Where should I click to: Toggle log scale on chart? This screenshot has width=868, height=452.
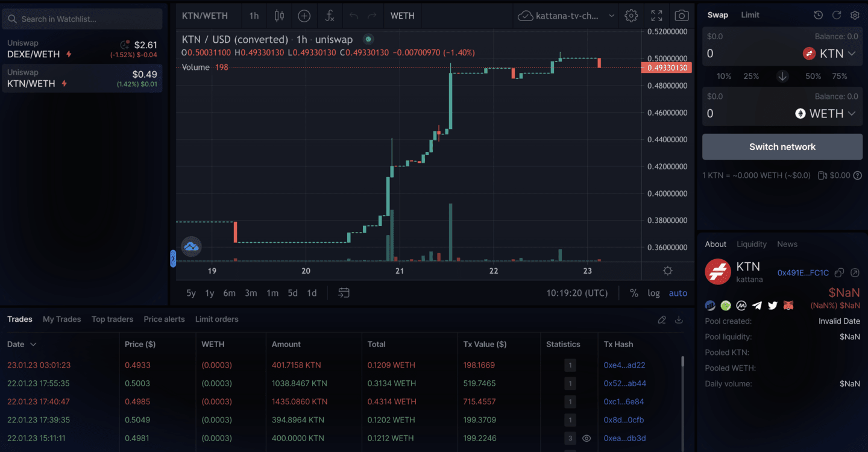pyautogui.click(x=653, y=293)
